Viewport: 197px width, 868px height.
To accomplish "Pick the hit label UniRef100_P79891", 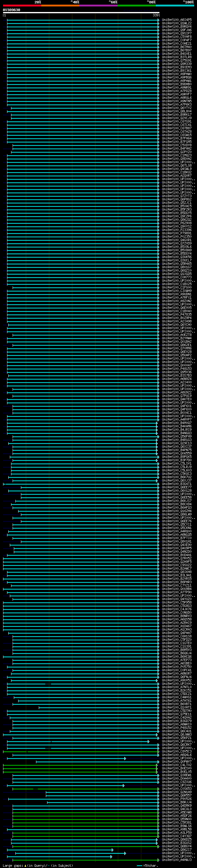I will click(177, 233).
